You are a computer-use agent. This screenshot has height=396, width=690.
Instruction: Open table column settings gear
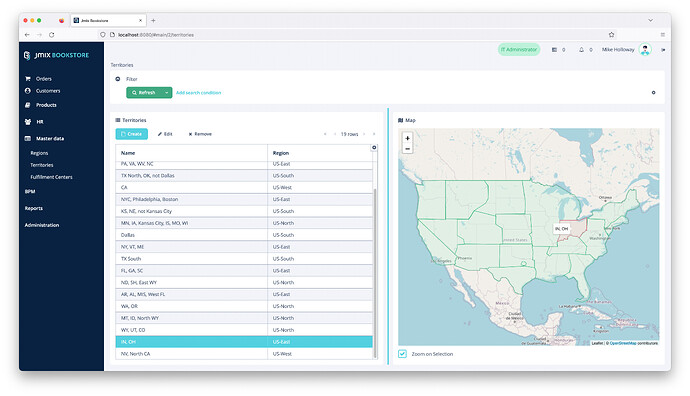pos(374,148)
